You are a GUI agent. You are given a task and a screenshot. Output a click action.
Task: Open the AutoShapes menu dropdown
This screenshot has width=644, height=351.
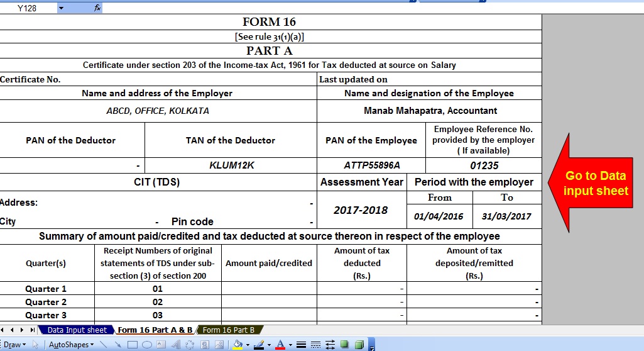(x=72, y=345)
